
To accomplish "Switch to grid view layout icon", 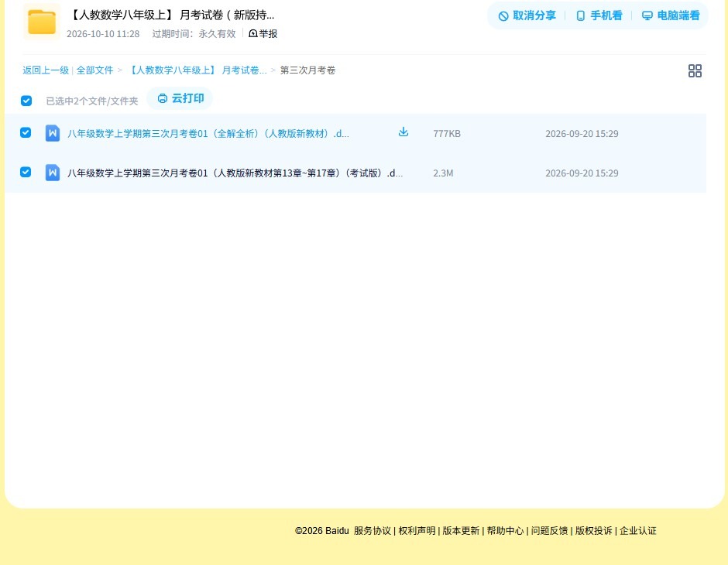I will tap(695, 70).
